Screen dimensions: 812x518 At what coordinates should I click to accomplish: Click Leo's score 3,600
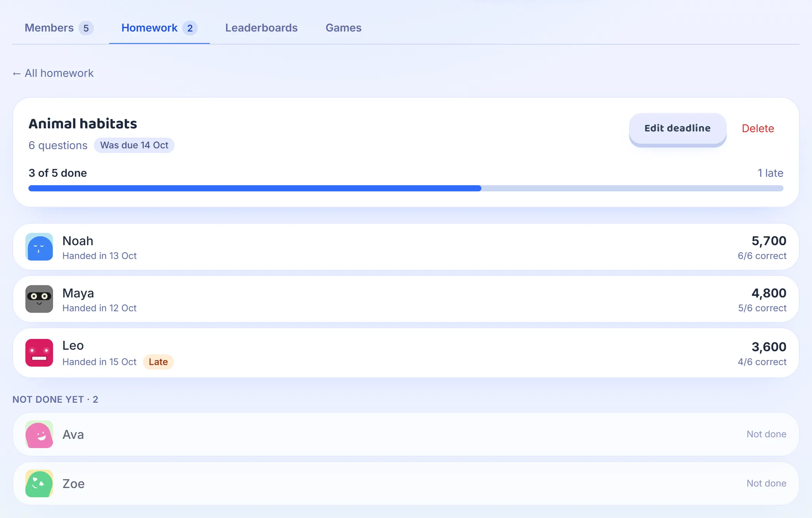coord(769,347)
